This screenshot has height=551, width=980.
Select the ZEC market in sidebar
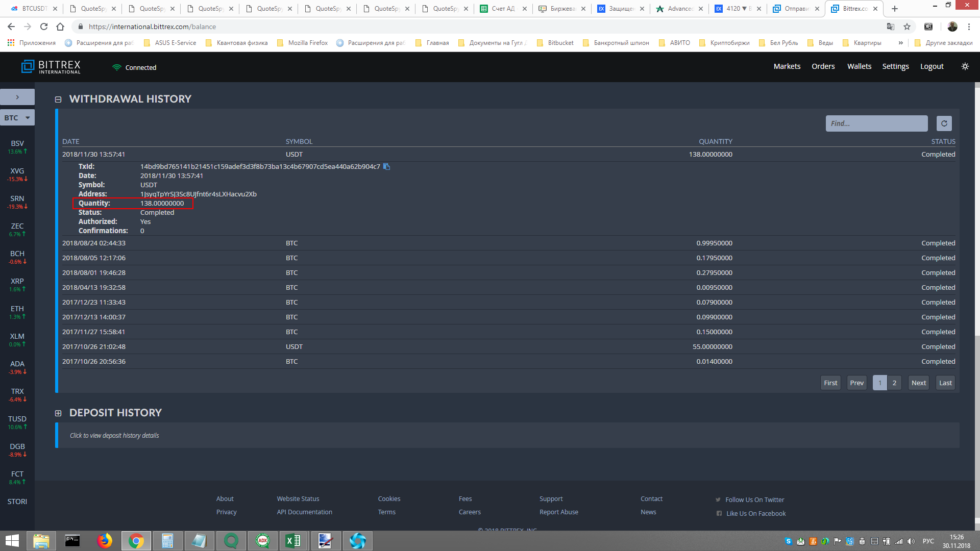point(17,230)
